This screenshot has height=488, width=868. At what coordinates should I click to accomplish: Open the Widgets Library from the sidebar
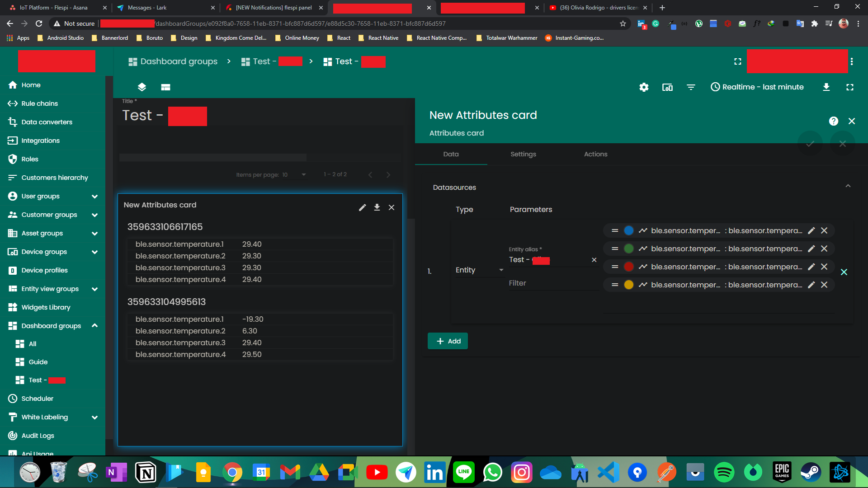[x=46, y=307]
